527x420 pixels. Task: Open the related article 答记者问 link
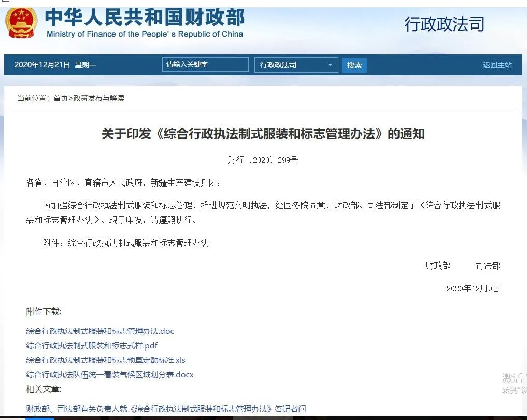tap(166, 409)
